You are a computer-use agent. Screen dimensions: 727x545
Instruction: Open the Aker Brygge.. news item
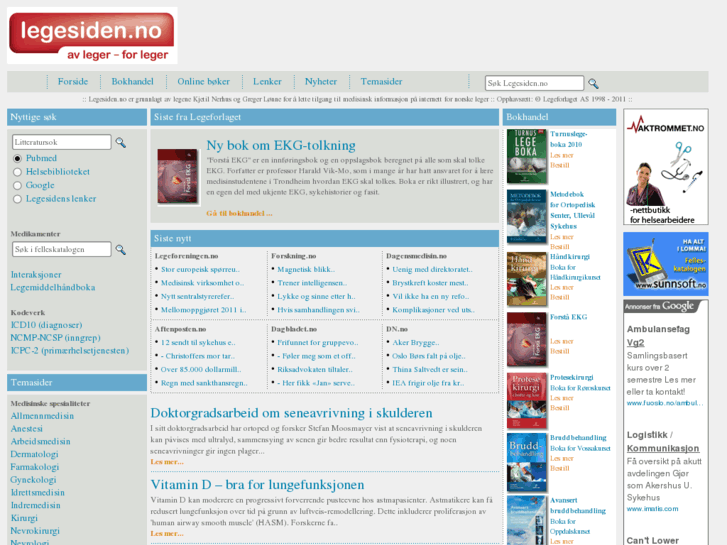[x=415, y=343]
